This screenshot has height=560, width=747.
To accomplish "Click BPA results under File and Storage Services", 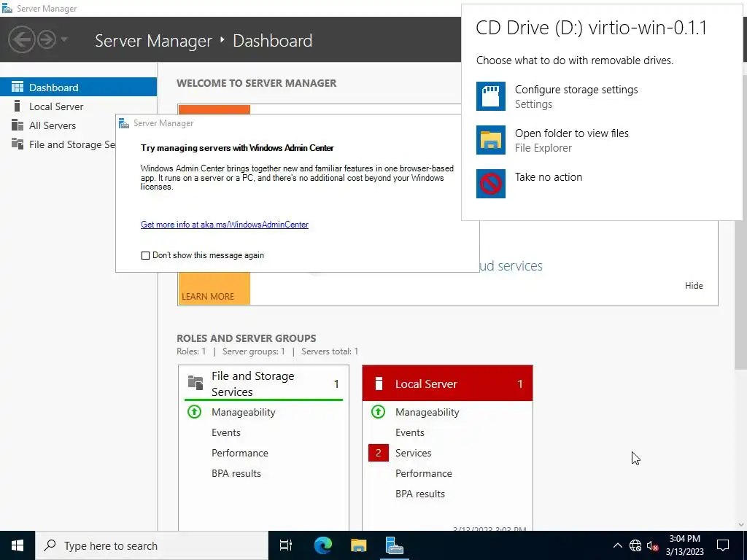I will tap(236, 474).
